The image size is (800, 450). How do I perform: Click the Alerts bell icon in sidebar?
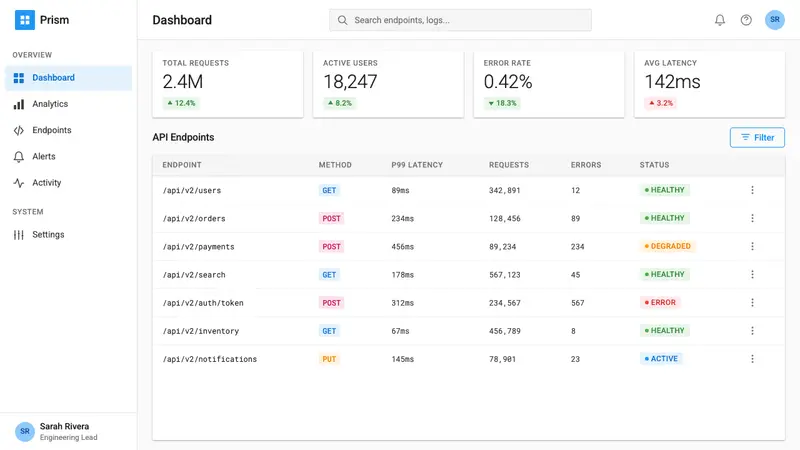(19, 157)
